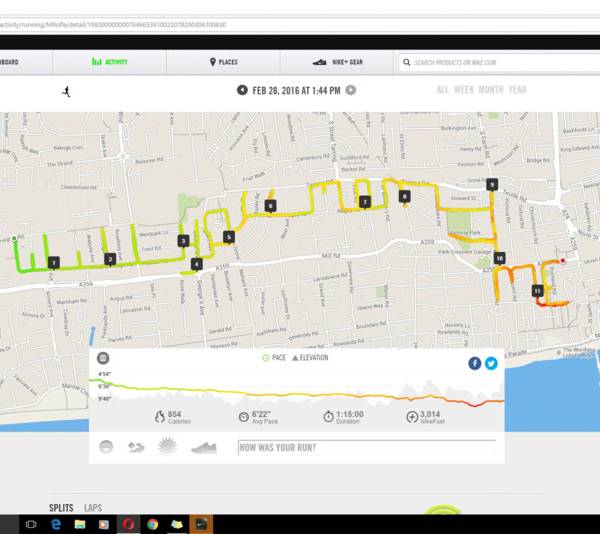This screenshot has width=600, height=534.
Task: Click the runner icon above the map
Action: tap(65, 90)
